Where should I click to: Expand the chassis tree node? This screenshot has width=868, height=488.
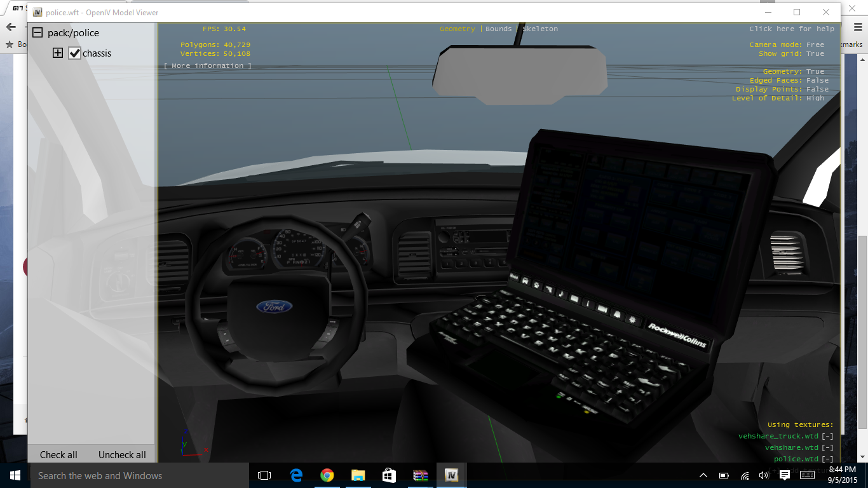pos(58,53)
